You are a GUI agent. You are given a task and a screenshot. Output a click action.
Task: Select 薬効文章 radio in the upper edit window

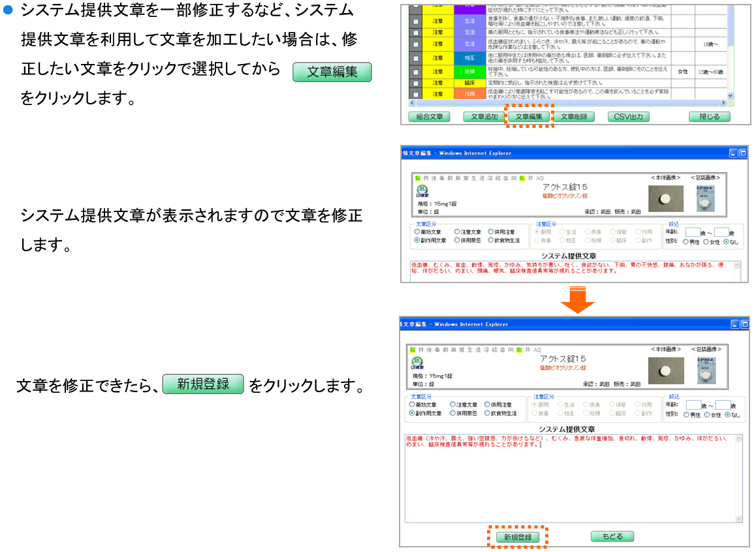point(417,232)
